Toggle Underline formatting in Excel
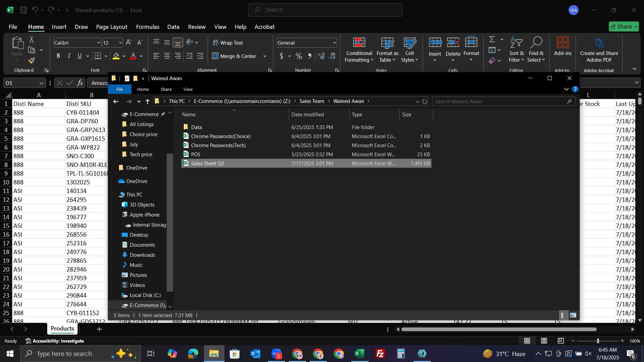The height and width of the screenshot is (362, 644). 79,56
